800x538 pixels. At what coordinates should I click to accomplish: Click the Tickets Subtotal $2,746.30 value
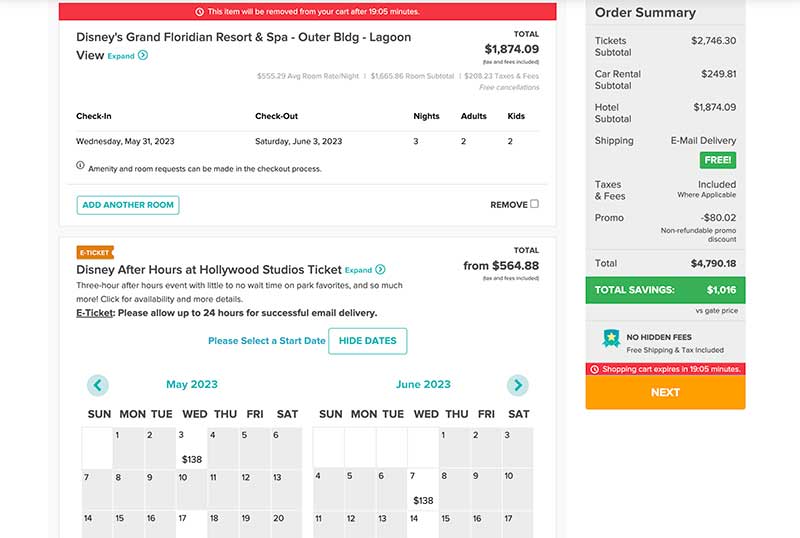[713, 41]
